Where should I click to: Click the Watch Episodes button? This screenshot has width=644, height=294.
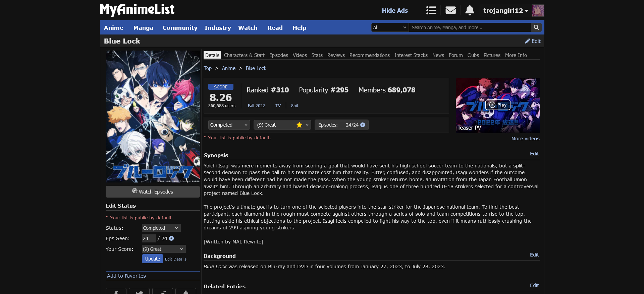[153, 192]
